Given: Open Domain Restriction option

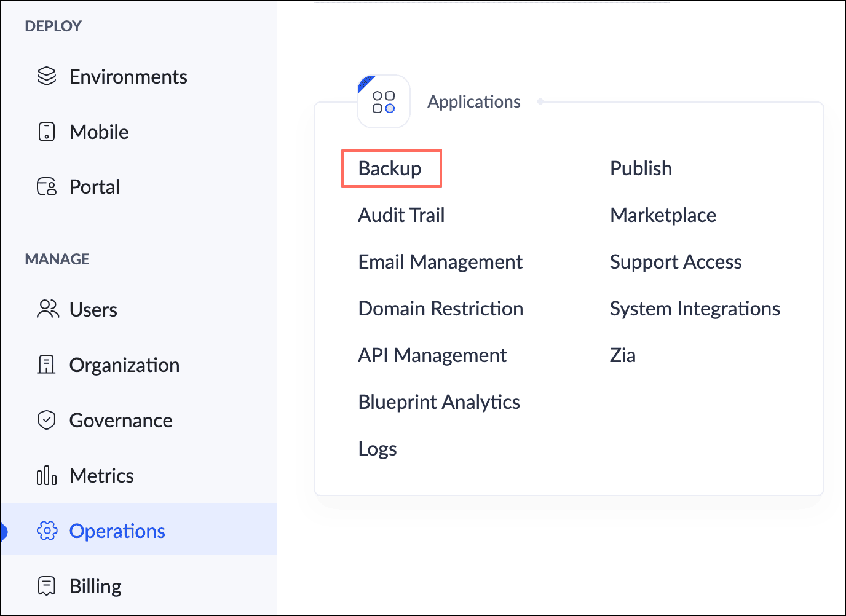Looking at the screenshot, I should (x=440, y=309).
